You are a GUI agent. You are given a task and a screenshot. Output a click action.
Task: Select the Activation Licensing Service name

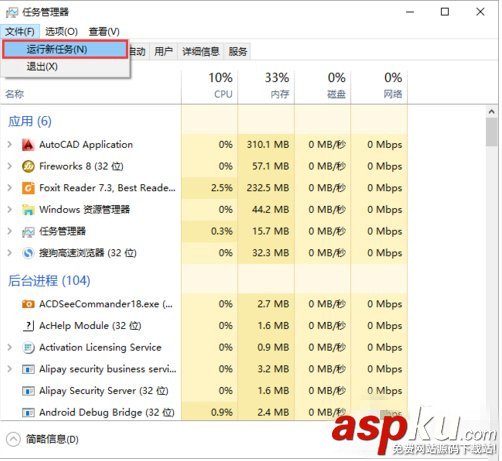tap(100, 347)
